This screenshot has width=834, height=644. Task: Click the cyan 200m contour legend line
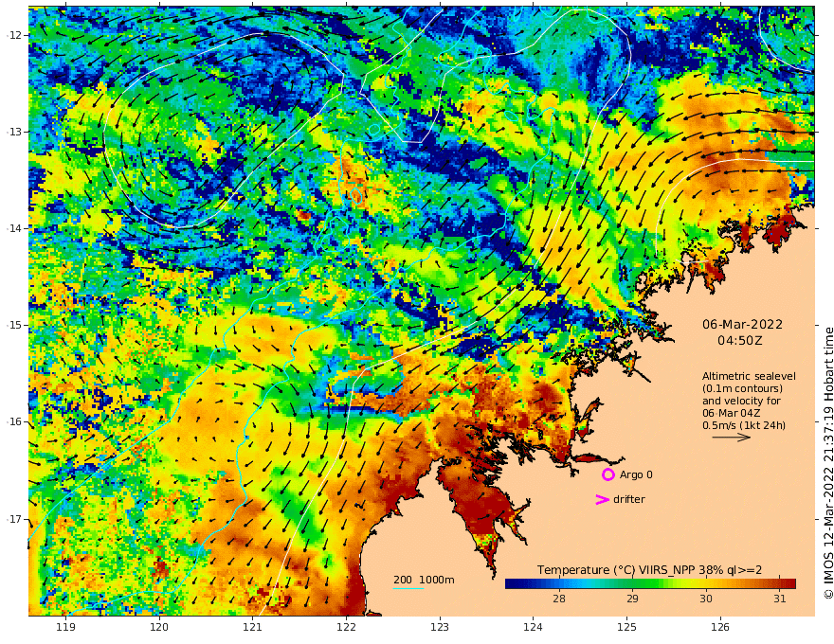coord(408,588)
